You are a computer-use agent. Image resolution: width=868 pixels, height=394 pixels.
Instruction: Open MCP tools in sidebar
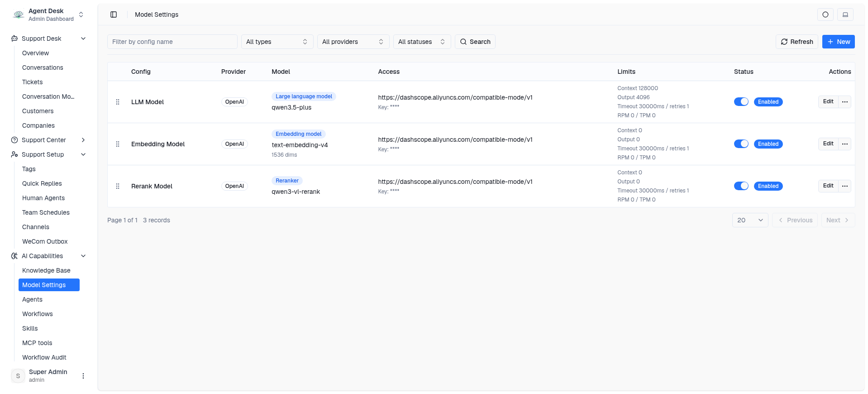tap(49, 343)
